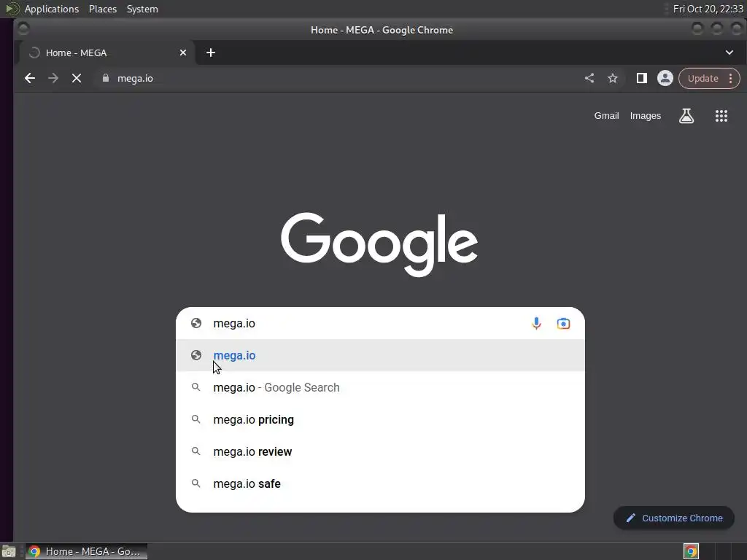Open Gmail link
This screenshot has width=747, height=560.
pos(606,116)
